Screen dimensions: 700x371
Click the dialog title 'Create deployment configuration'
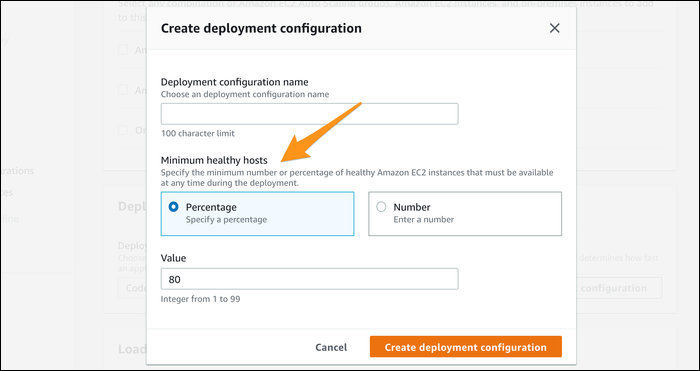click(261, 29)
